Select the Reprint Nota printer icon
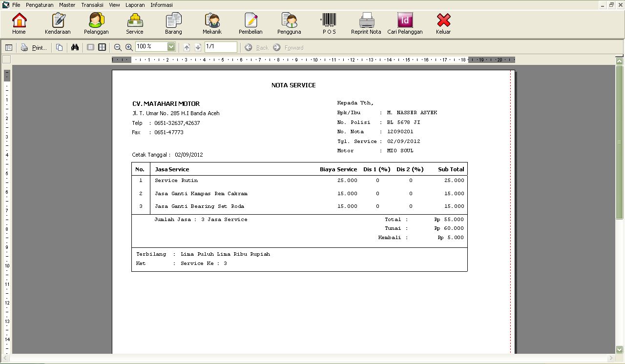The height and width of the screenshot is (364, 625). [366, 22]
